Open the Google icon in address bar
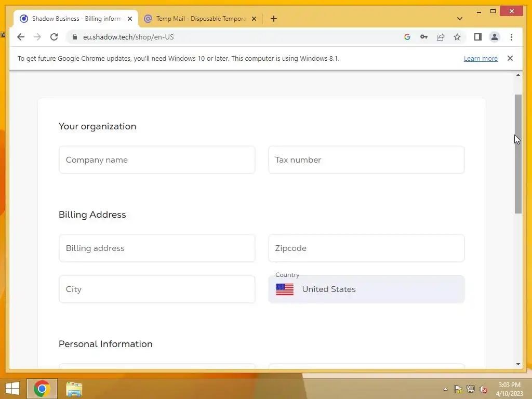532x399 pixels. pos(407,37)
